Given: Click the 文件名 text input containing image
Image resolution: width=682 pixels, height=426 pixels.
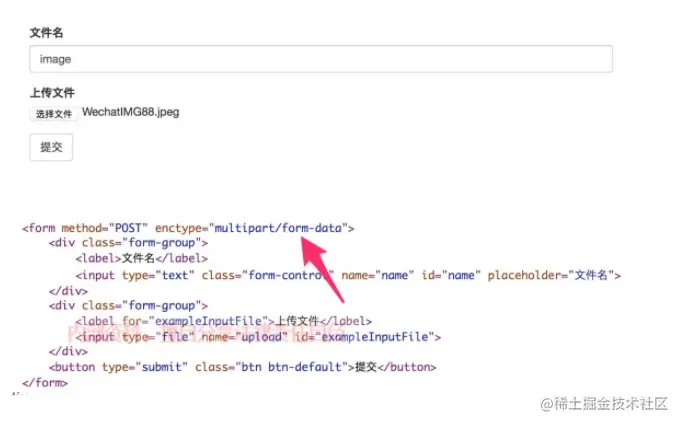Looking at the screenshot, I should click(x=321, y=59).
